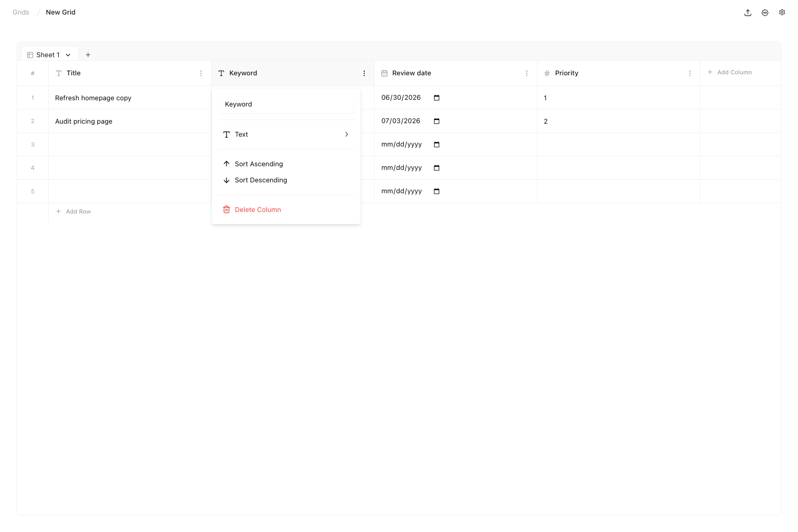The image size is (798, 532).
Task: Open calendar picker in row 5
Action: pyautogui.click(x=436, y=191)
